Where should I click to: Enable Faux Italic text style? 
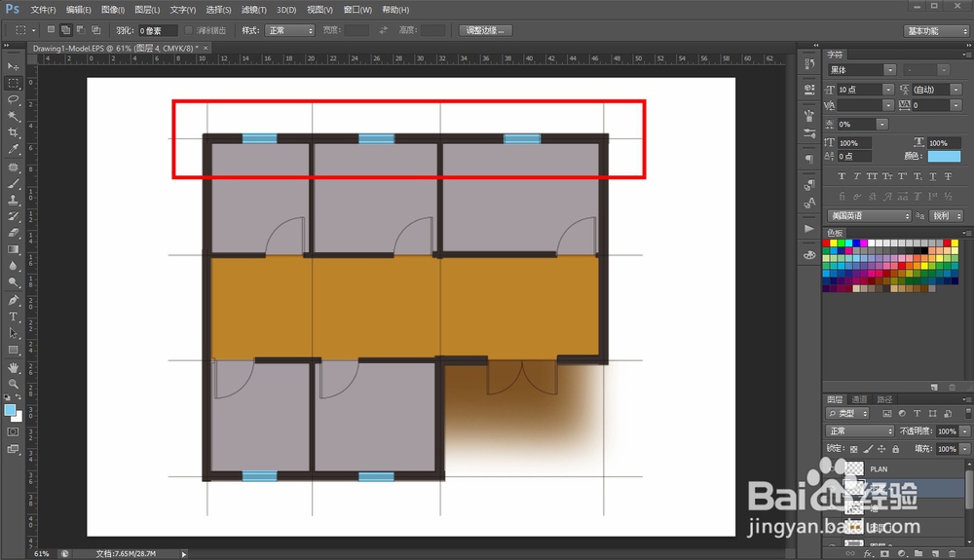tap(856, 176)
